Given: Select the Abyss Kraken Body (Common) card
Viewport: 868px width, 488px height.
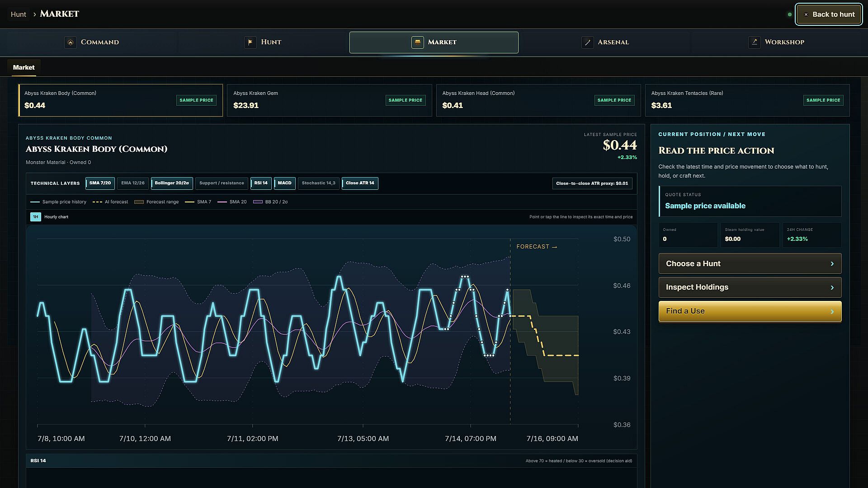Looking at the screenshot, I should (121, 100).
